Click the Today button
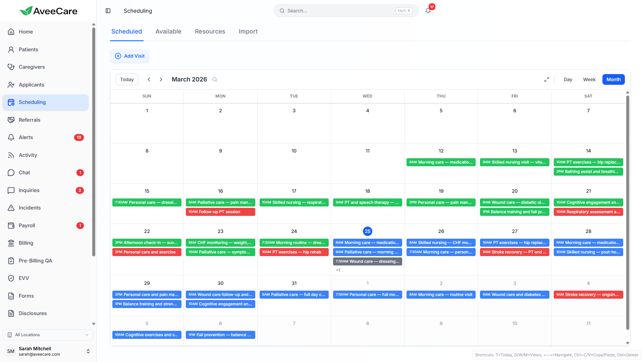Image resolution: width=644 pixels, height=362 pixels. coord(127,79)
